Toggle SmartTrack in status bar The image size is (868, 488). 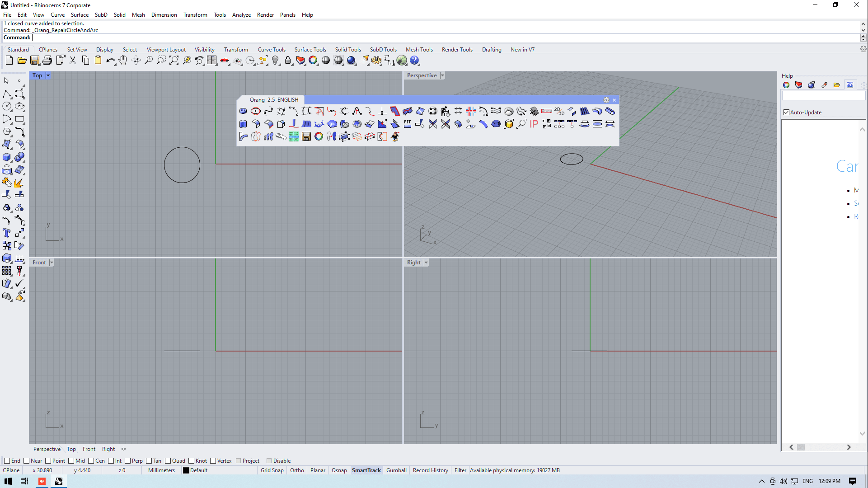point(366,470)
